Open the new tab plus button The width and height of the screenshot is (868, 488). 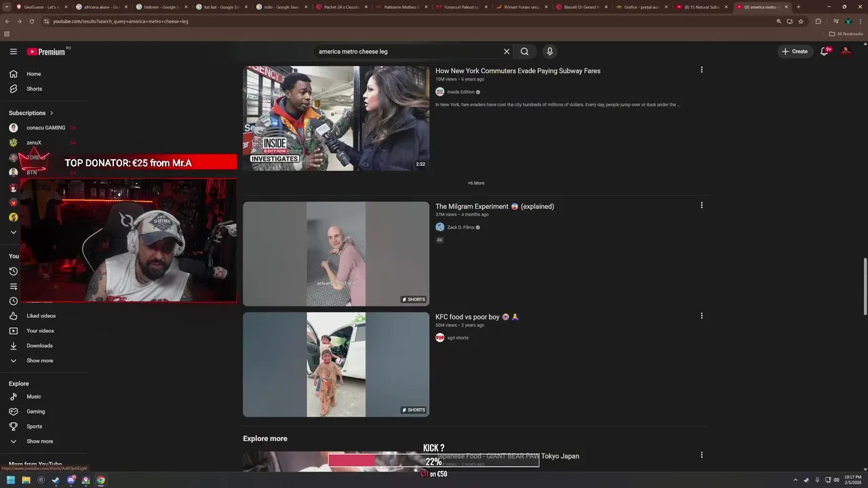(x=798, y=7)
